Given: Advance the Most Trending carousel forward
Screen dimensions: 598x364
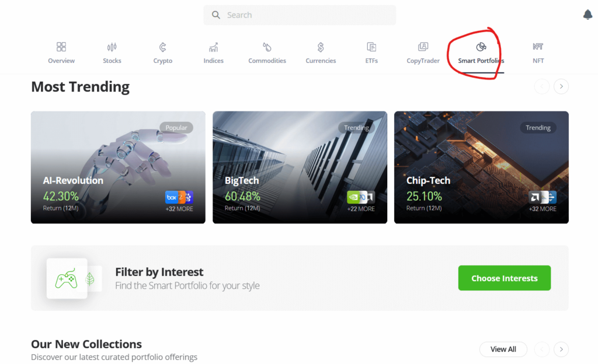Looking at the screenshot, I should click(561, 86).
